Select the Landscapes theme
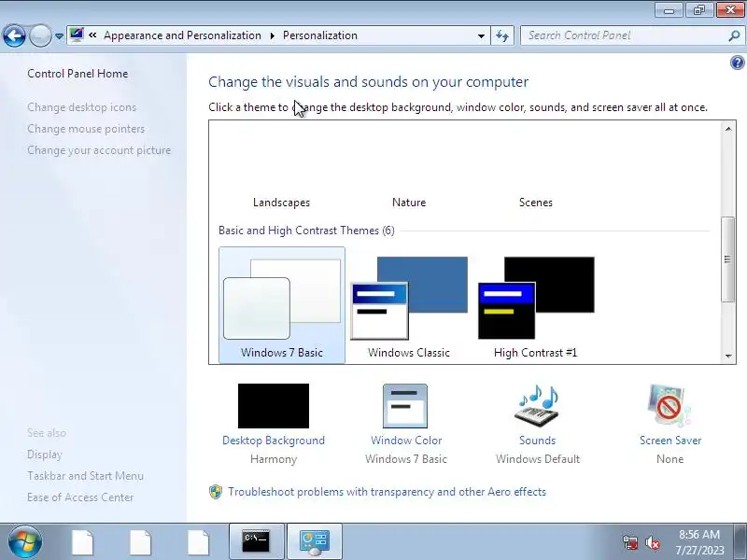 [x=282, y=203]
